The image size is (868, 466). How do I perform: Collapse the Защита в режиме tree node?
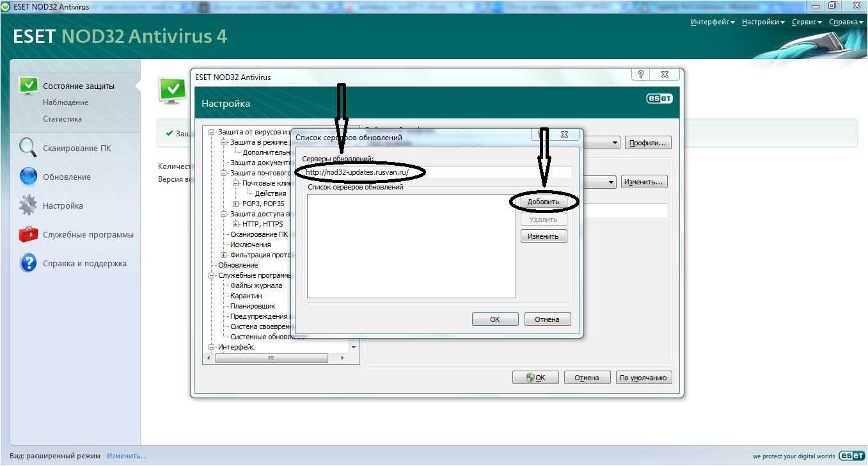tap(224, 142)
